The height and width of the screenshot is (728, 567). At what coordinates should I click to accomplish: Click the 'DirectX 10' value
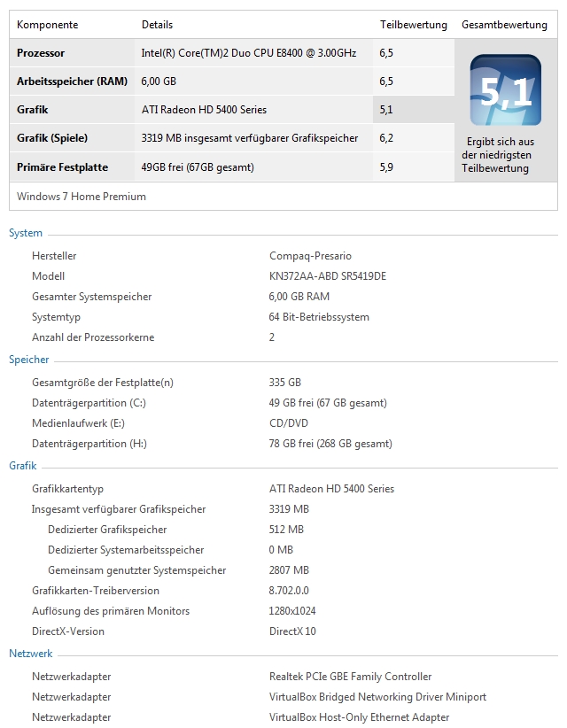tap(292, 631)
